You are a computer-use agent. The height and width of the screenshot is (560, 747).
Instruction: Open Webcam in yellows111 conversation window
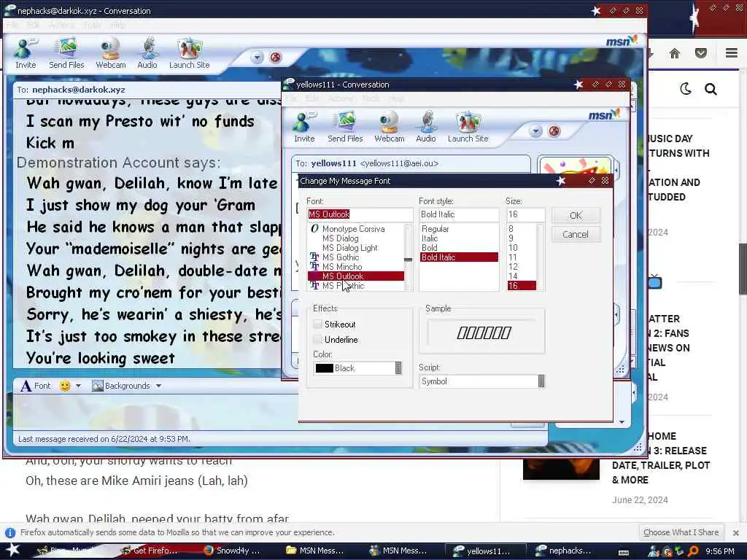(390, 127)
